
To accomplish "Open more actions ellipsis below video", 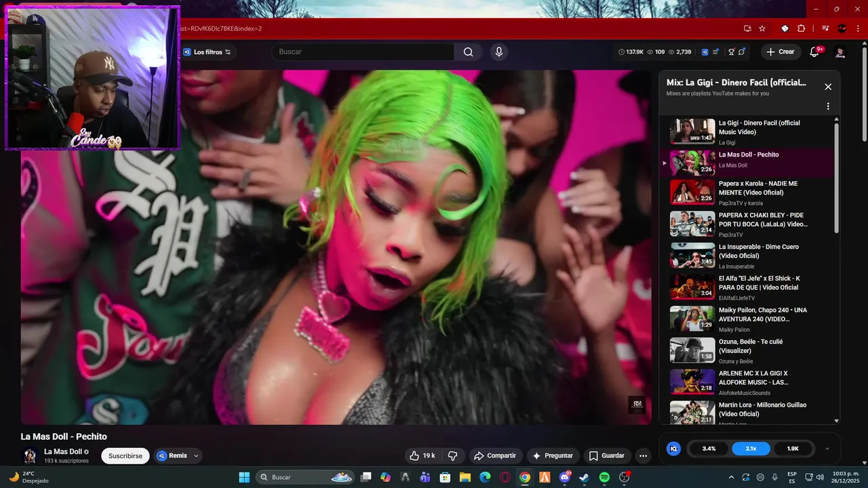I will 643,456.
